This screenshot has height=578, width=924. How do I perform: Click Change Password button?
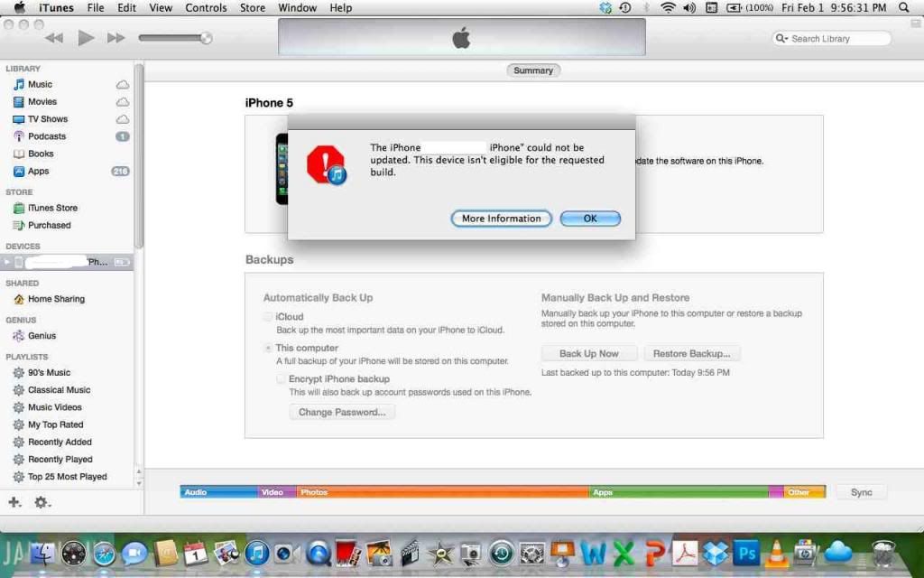(342, 412)
